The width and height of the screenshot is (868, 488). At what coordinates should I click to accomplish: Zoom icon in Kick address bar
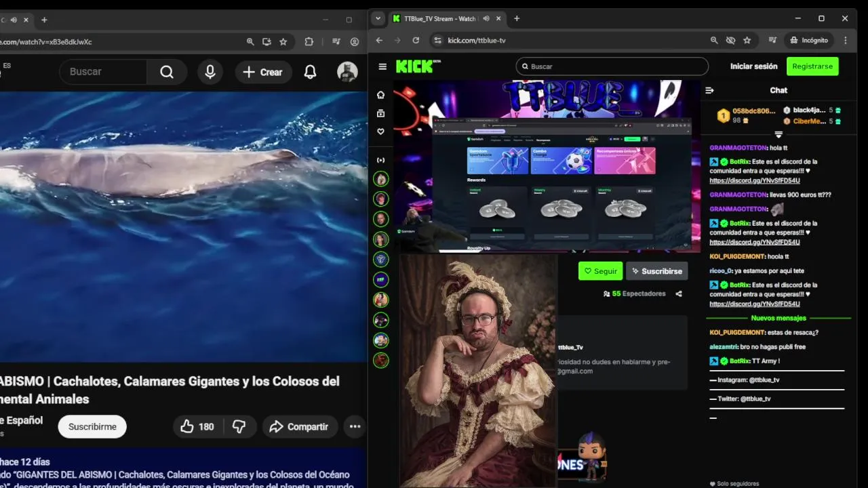(x=714, y=40)
